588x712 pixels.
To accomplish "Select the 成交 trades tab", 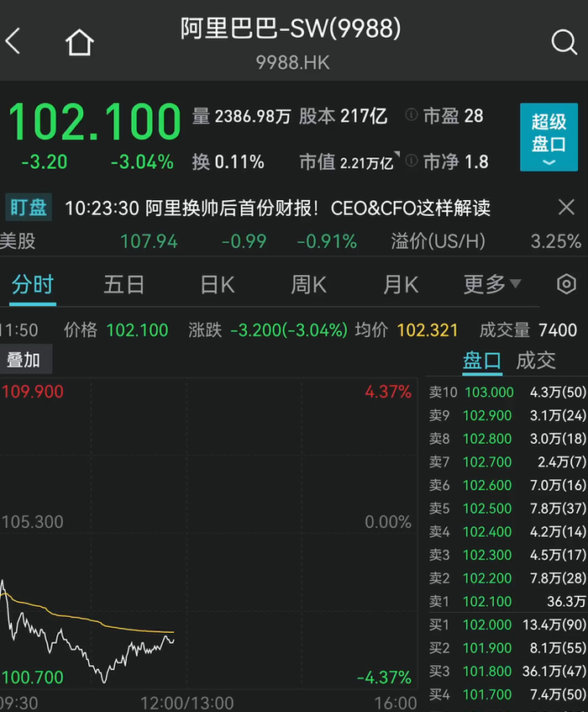I will click(x=536, y=361).
